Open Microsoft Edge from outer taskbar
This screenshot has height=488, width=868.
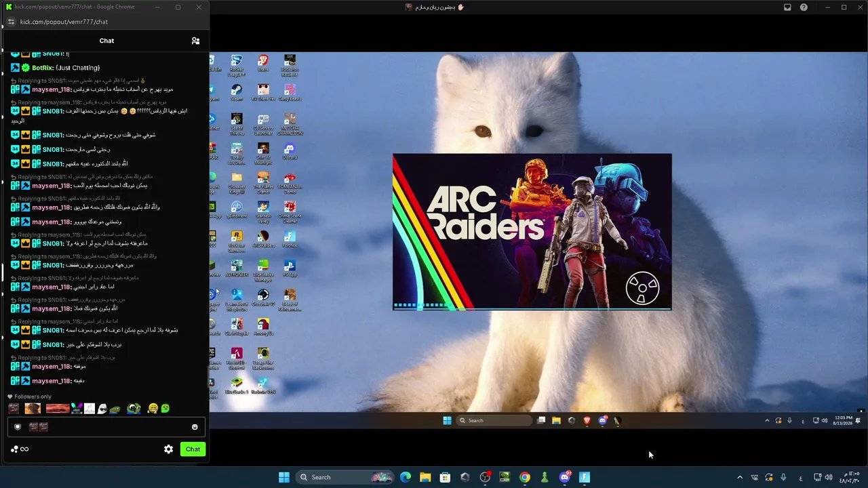[x=406, y=477]
